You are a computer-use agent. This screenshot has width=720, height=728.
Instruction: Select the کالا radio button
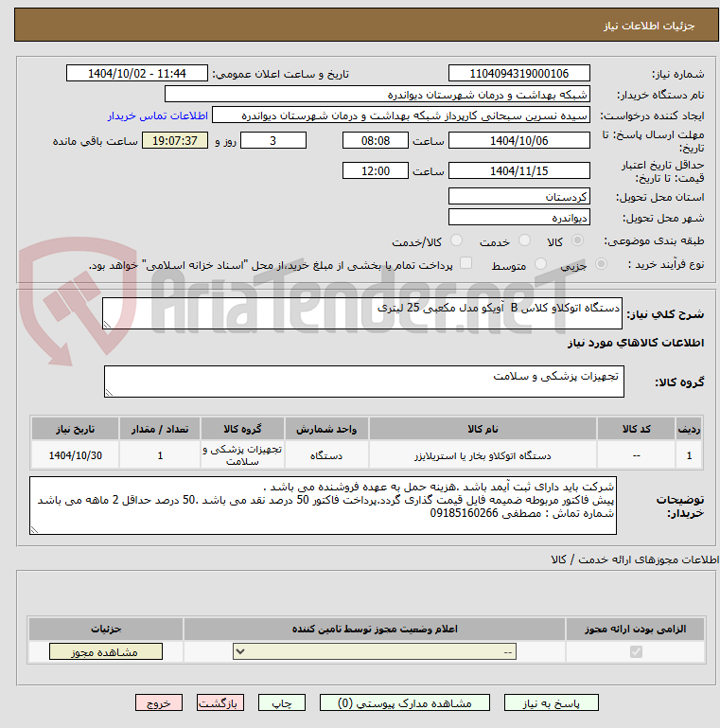tap(577, 240)
